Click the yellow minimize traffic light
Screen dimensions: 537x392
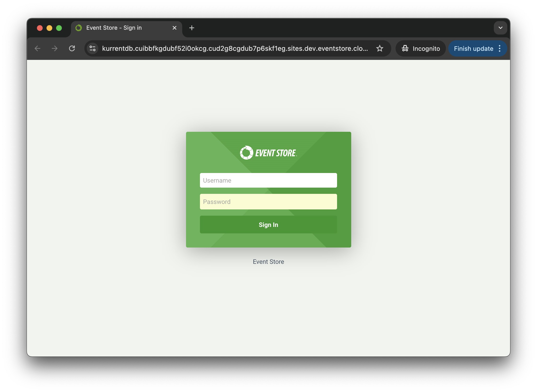49,28
